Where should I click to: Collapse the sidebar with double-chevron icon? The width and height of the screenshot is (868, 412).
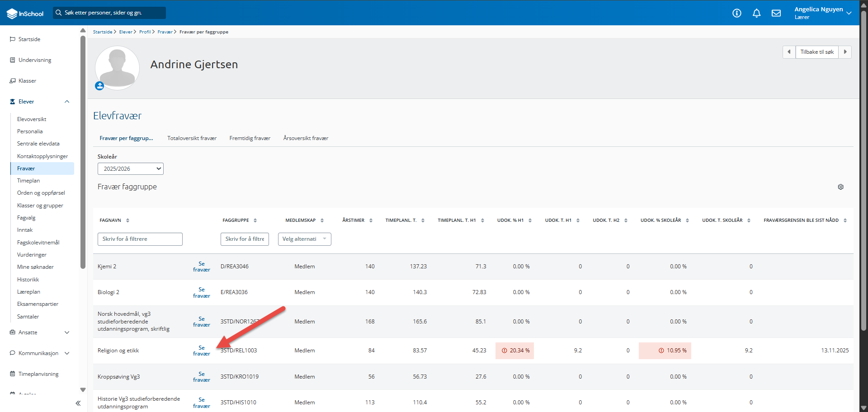(x=78, y=403)
